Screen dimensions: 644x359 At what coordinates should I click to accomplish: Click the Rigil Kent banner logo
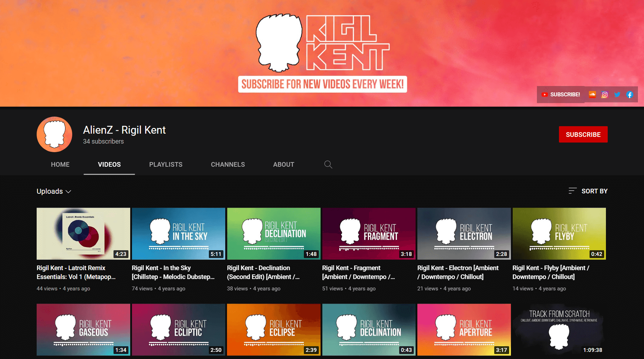point(323,43)
